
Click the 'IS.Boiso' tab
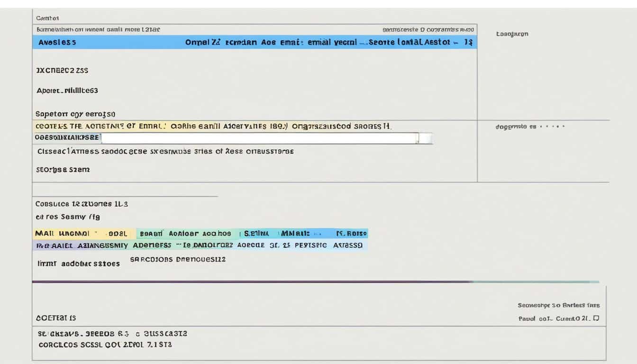tap(352, 234)
